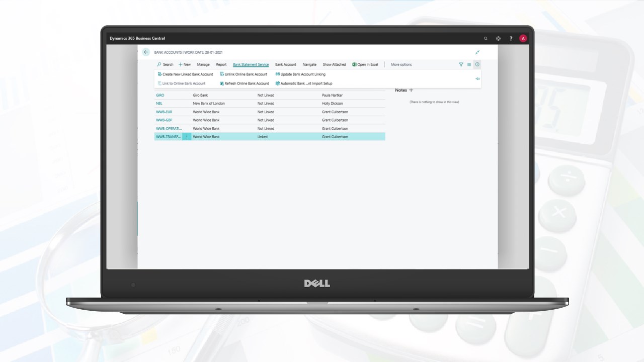Click 'Not Linked' status in the WWB-GBP row

pos(266,120)
